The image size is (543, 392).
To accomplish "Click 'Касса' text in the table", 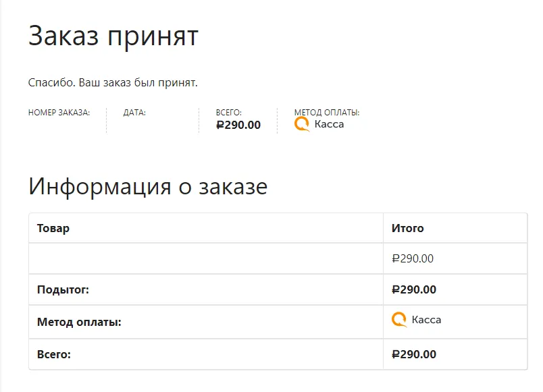I will [426, 320].
